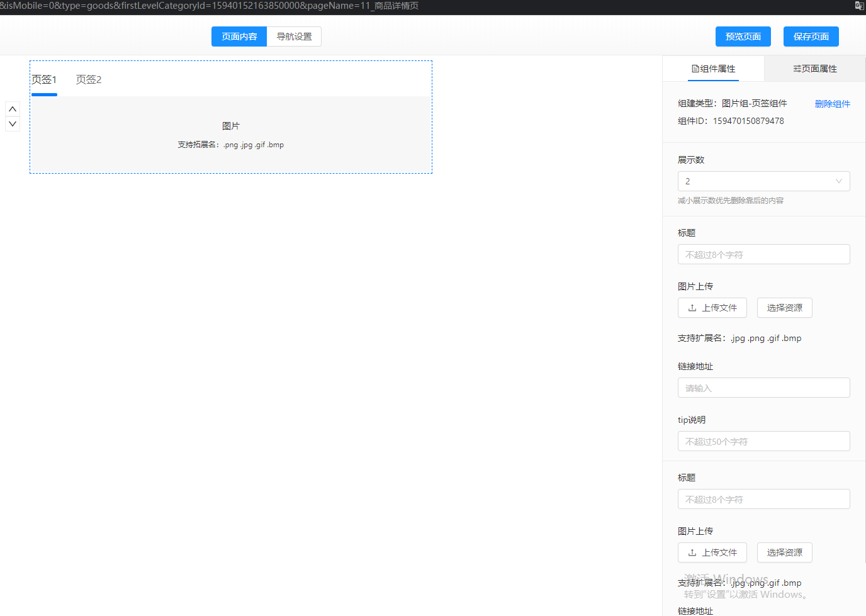
Task: Click the 预览页面 button
Action: (x=743, y=36)
